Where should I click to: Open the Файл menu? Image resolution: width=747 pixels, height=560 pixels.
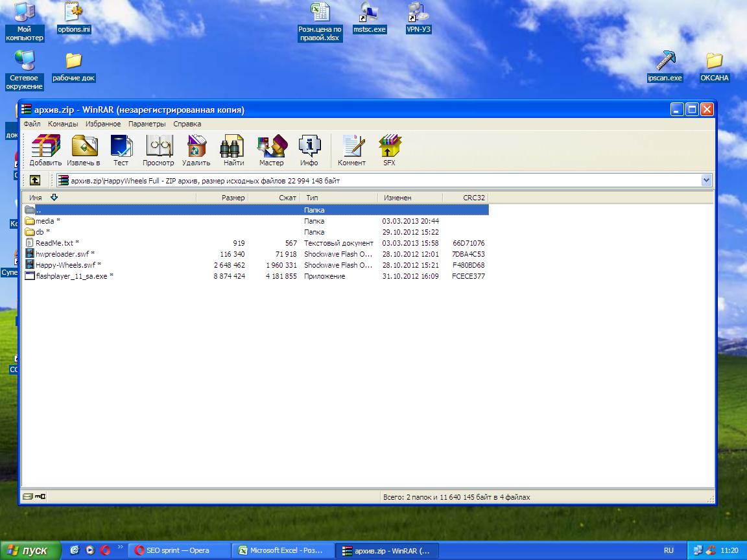click(32, 124)
